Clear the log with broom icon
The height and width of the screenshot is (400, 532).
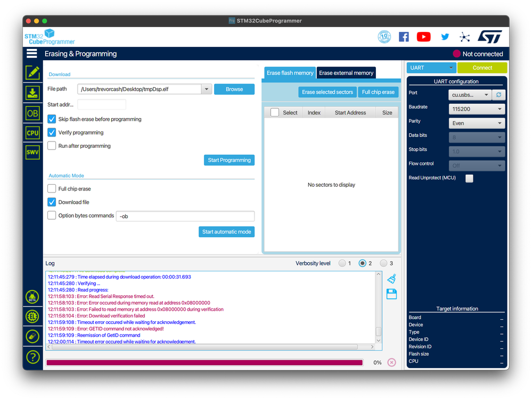391,279
